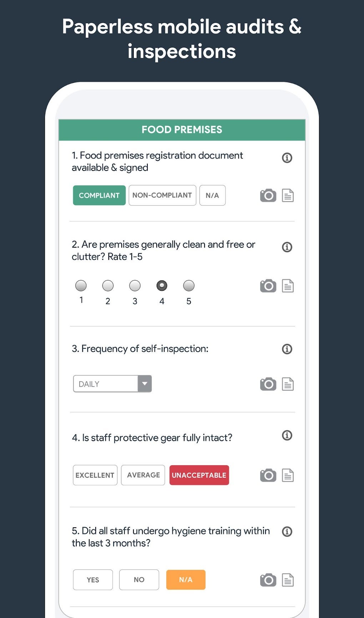Select rating 5 for premises cleanliness
Screen dimensions: 364x618
click(188, 286)
